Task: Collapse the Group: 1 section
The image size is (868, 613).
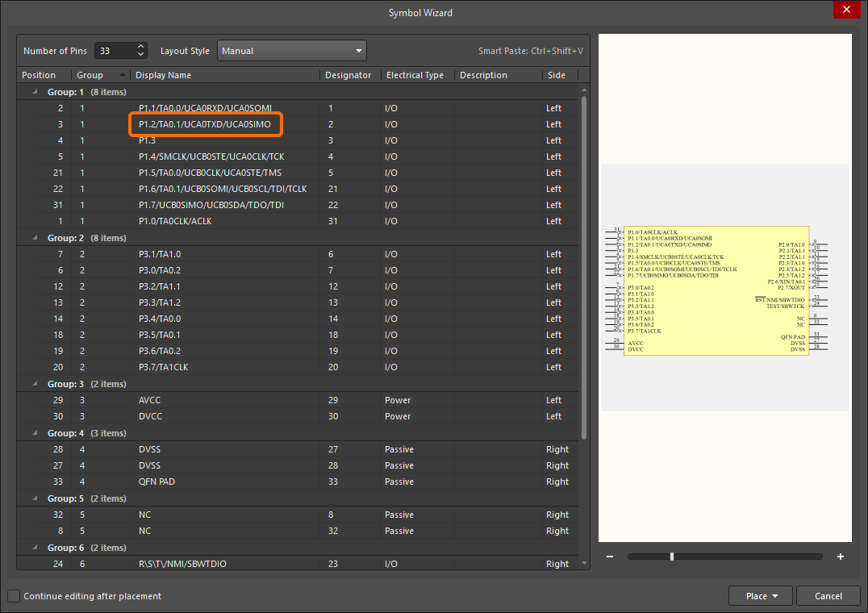Action: pos(35,92)
